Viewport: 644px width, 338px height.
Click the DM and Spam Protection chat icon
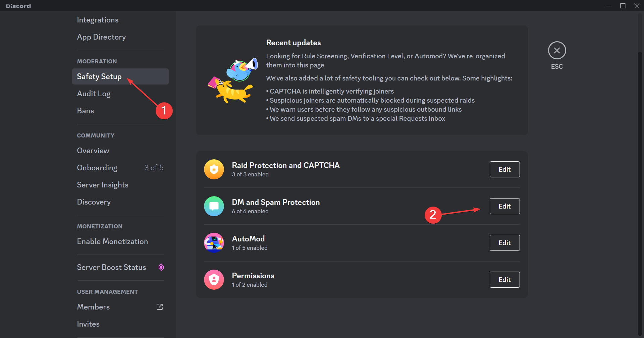214,206
